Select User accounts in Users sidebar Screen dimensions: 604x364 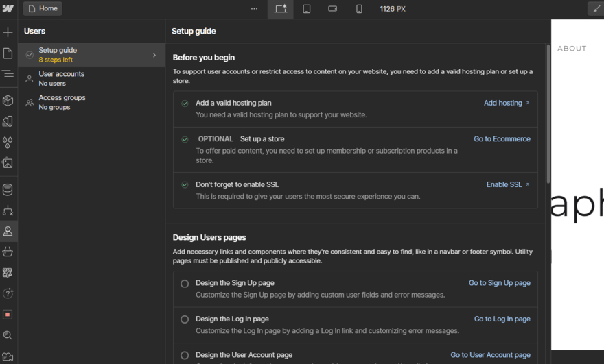(x=92, y=79)
